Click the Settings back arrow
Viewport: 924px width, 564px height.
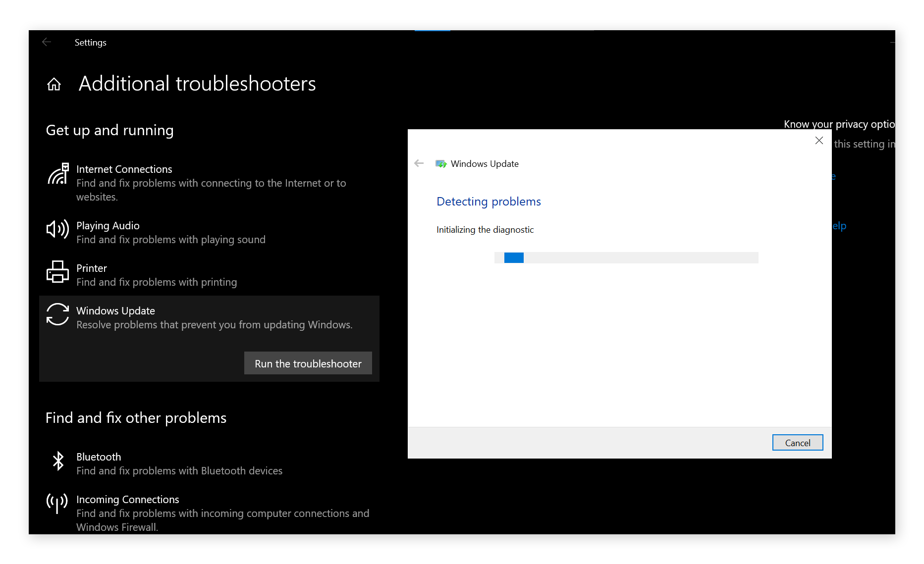tap(46, 42)
